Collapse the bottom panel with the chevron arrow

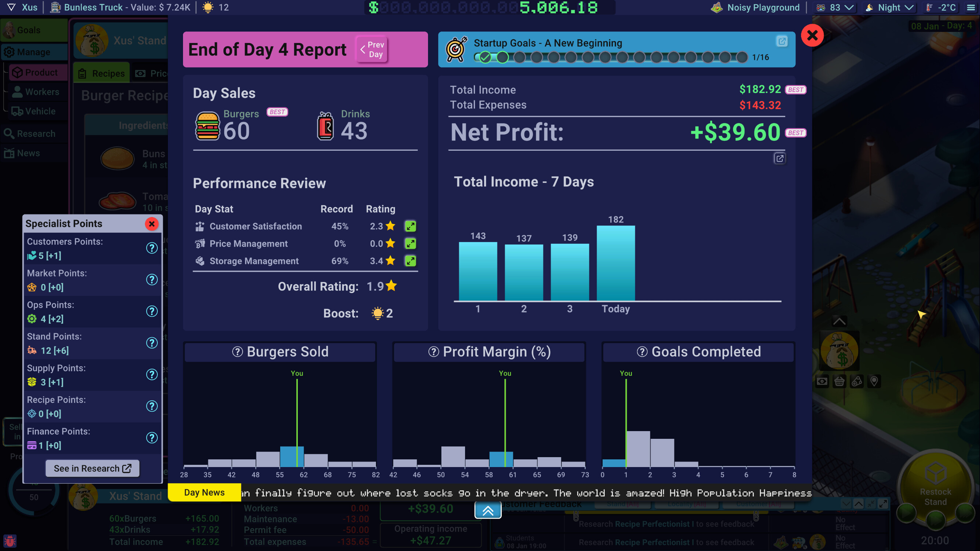(488, 510)
